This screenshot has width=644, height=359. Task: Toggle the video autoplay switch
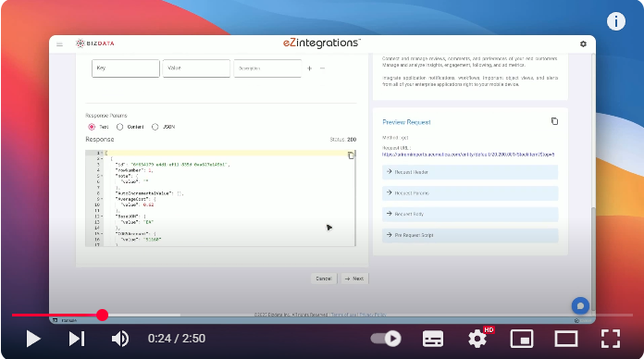[386, 339]
